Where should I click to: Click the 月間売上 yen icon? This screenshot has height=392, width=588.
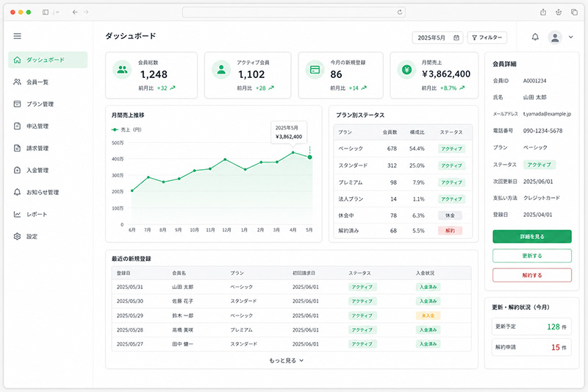coord(407,70)
